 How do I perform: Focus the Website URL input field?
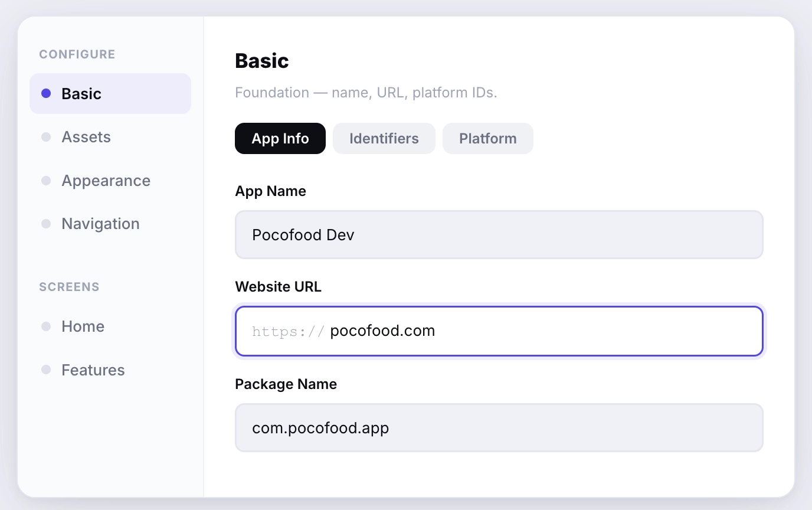pyautogui.click(x=499, y=331)
